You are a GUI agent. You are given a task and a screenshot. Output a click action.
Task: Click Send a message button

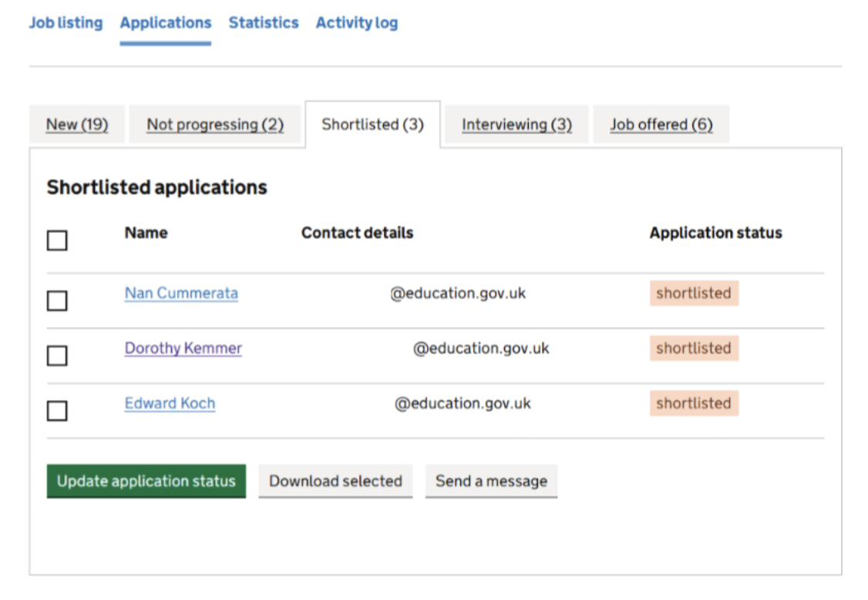tap(491, 481)
